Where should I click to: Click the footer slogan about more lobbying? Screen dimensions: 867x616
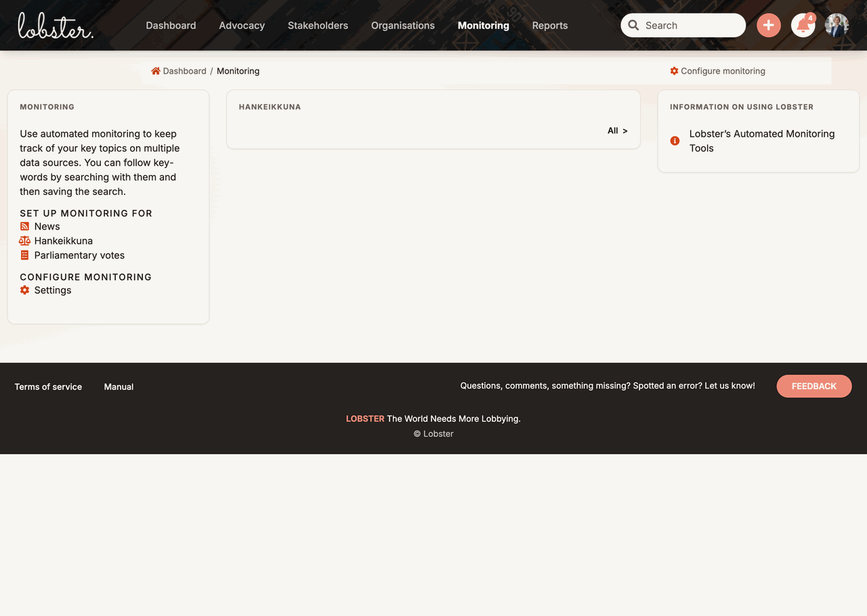[x=454, y=418]
